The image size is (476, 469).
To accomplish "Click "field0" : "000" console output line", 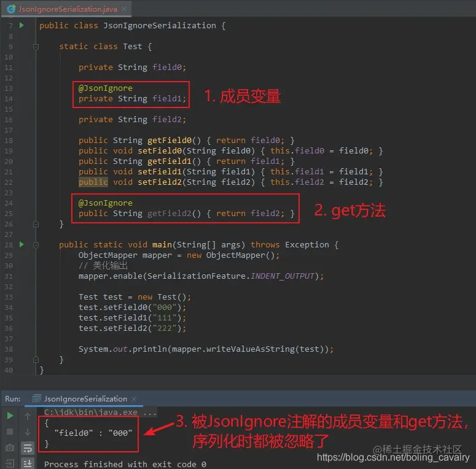I will 93,433.
